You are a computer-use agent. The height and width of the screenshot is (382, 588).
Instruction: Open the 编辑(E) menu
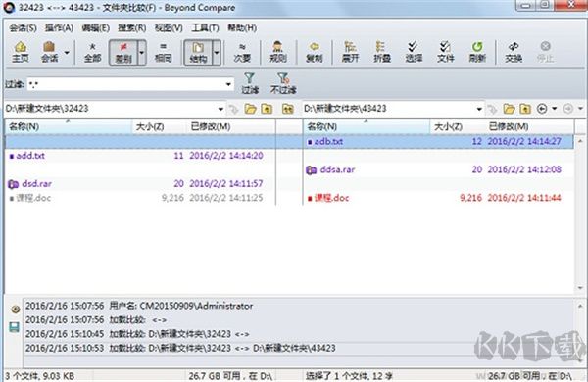coord(96,28)
